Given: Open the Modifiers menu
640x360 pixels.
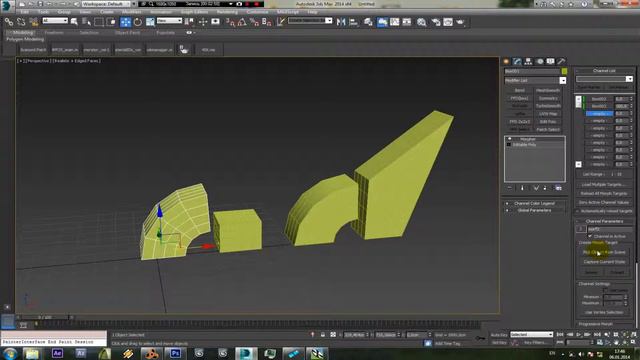Looking at the screenshot, I should (131, 12).
